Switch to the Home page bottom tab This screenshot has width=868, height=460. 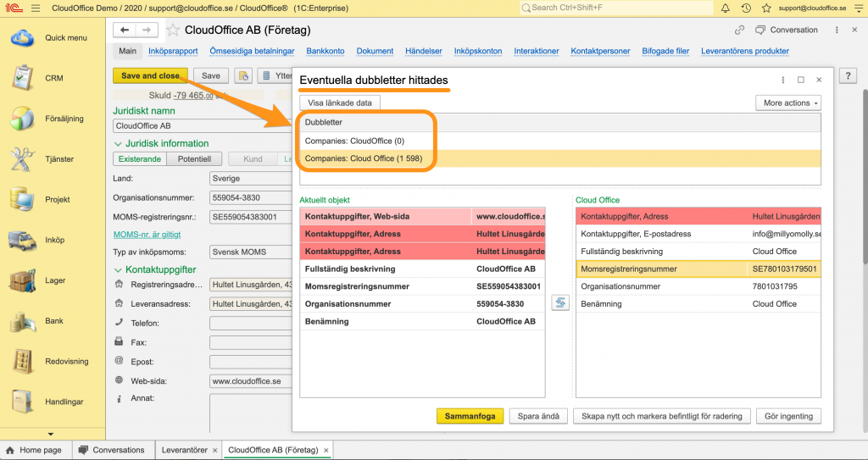[x=34, y=450]
